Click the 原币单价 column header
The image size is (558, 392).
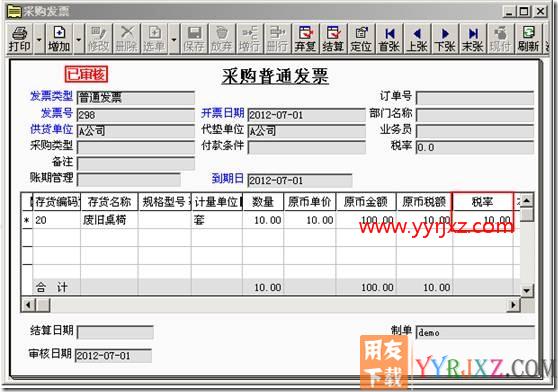[x=310, y=202]
